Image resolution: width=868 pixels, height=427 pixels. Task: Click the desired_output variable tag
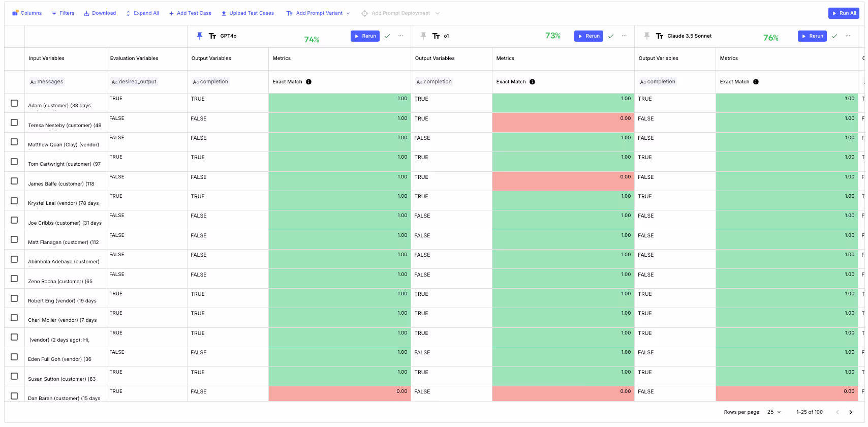pyautogui.click(x=134, y=82)
